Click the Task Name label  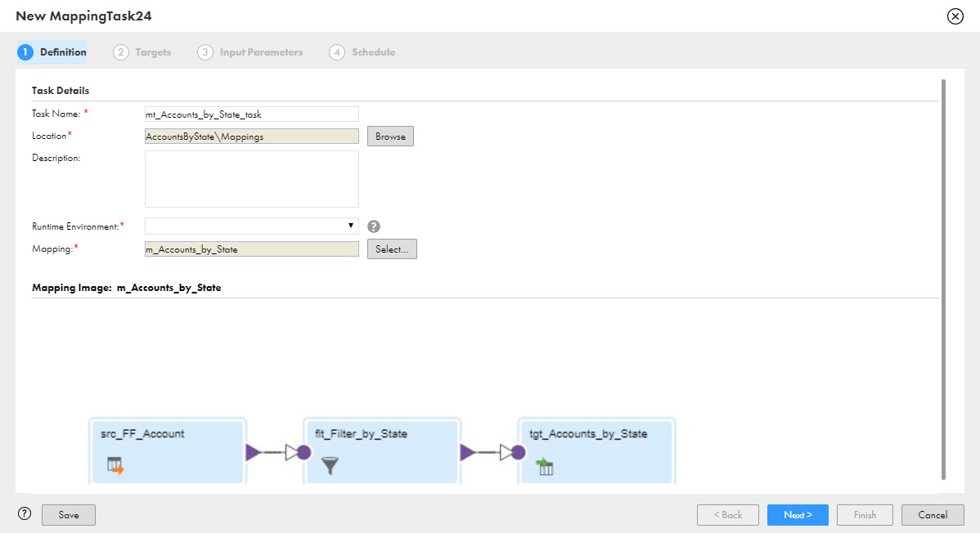(x=56, y=114)
